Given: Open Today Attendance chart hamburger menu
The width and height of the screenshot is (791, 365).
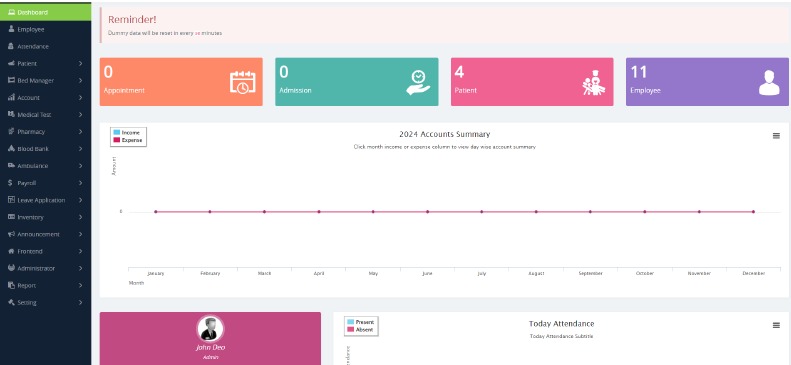Looking at the screenshot, I should pos(776,325).
